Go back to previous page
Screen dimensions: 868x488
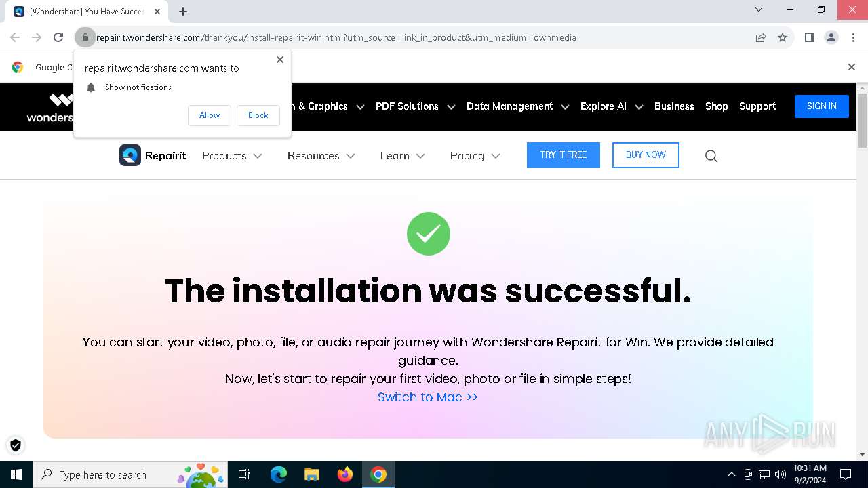point(15,38)
